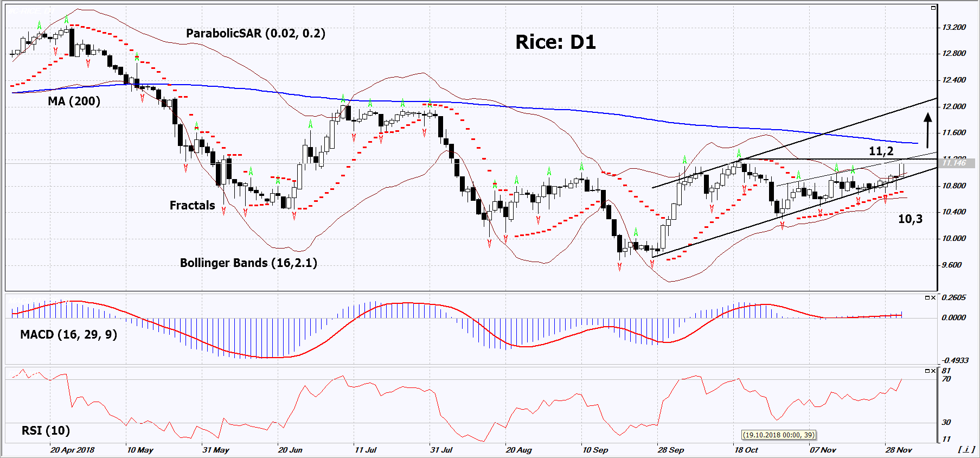Screen dimensions: 980x458
Task: Click the 28 Nov date marker
Action: [899, 450]
